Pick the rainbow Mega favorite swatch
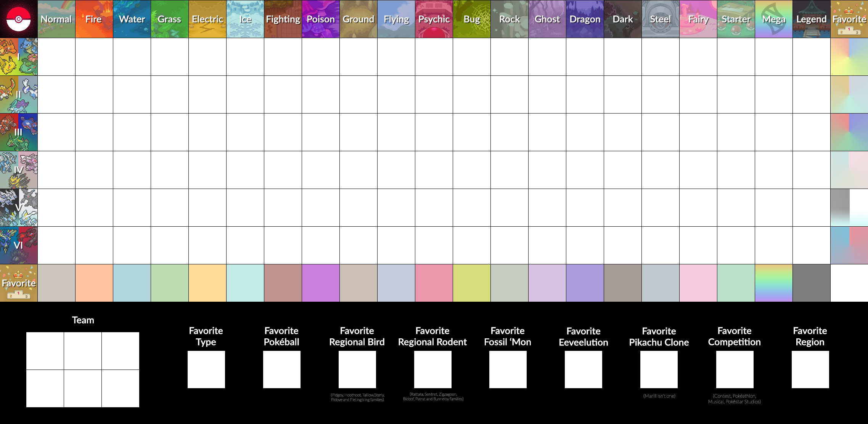The width and height of the screenshot is (868, 424). pyautogui.click(x=774, y=283)
